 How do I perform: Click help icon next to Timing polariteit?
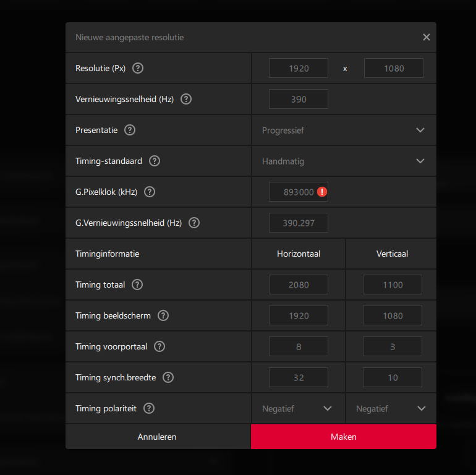coord(149,408)
